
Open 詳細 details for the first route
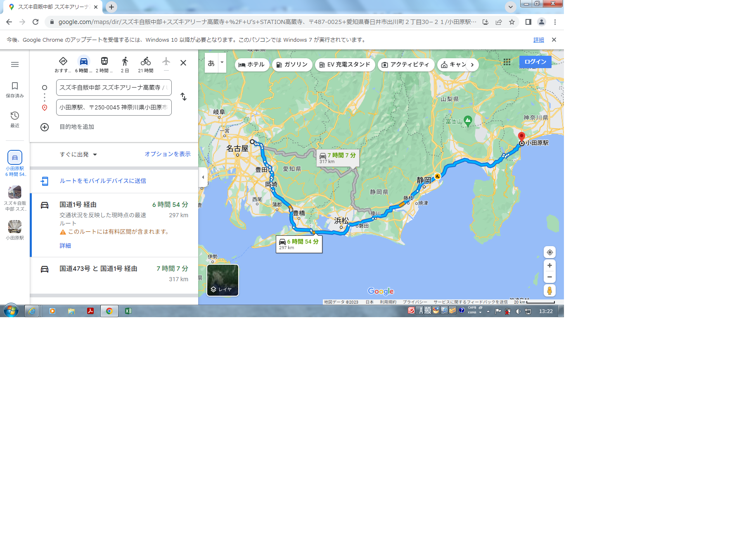tap(65, 246)
